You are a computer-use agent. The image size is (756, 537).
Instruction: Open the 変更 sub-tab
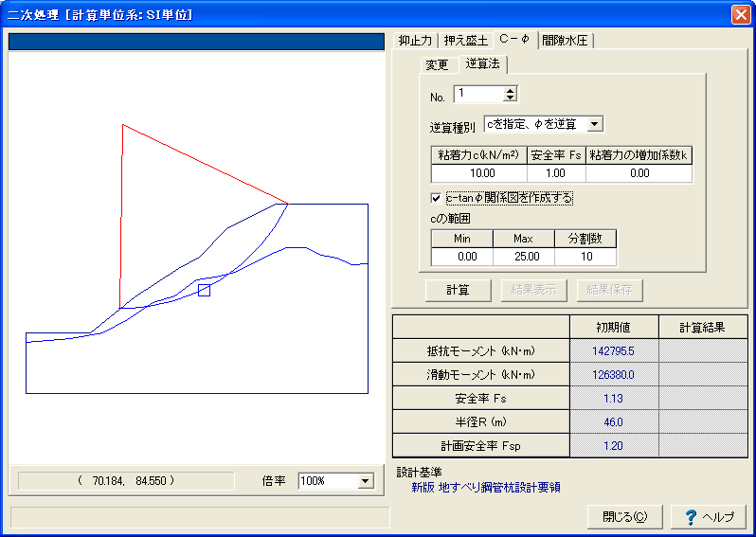438,64
